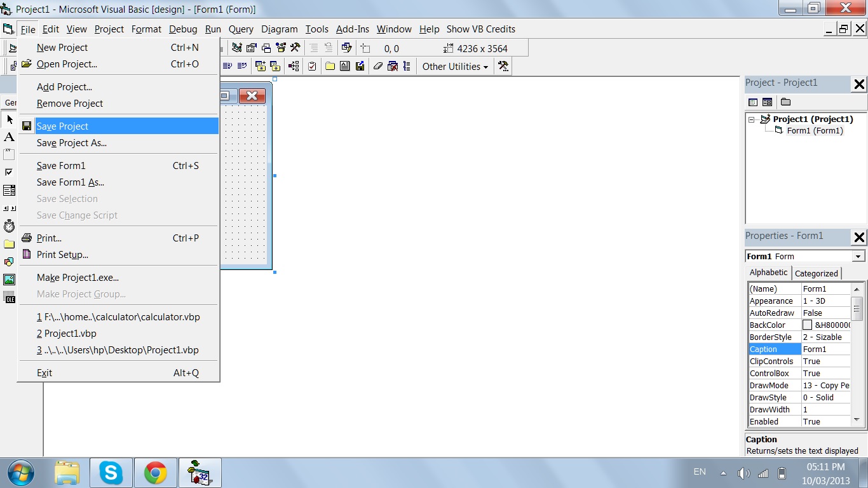Image resolution: width=868 pixels, height=488 pixels.
Task: Select the BackColor property row
Action: tap(799, 325)
